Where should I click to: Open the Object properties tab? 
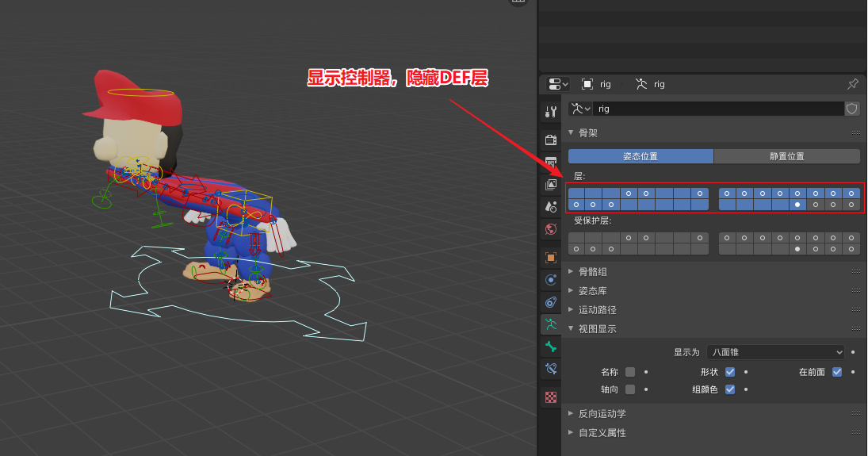click(x=551, y=258)
